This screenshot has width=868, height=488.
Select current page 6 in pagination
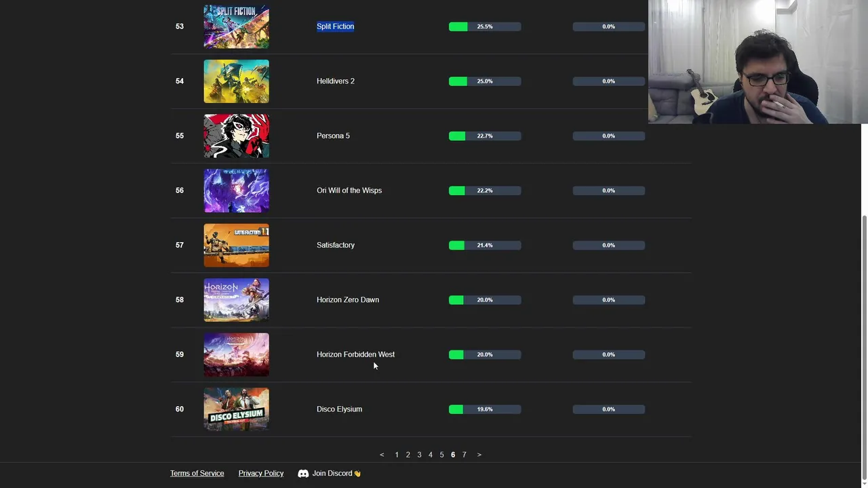[453, 455]
